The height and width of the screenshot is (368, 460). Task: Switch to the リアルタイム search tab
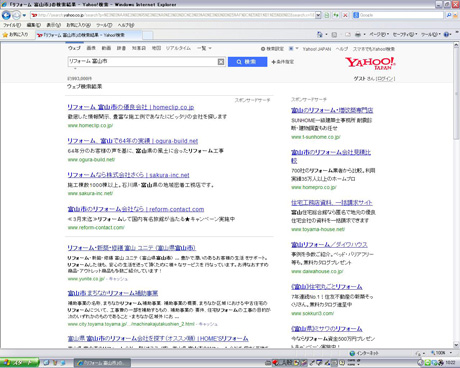click(178, 48)
